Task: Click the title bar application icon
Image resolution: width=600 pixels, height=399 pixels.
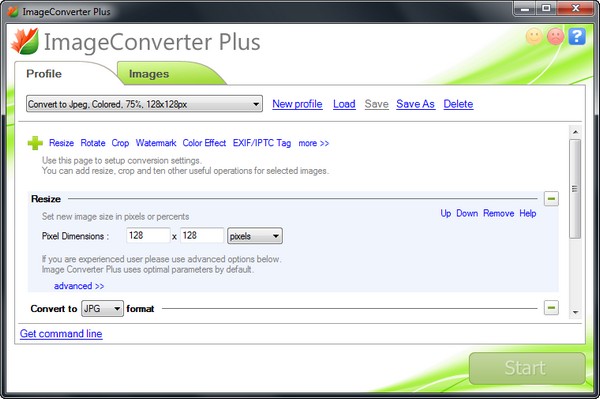Action: [x=13, y=12]
